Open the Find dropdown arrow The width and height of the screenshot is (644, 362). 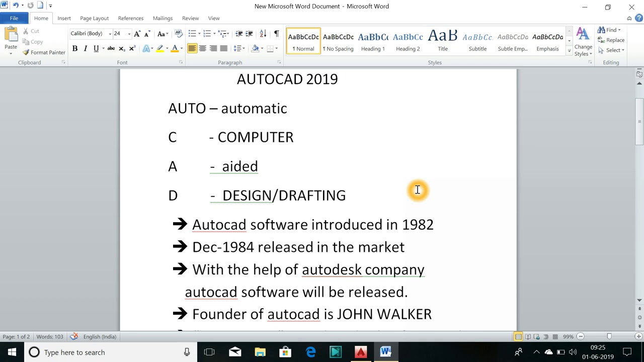pos(619,30)
